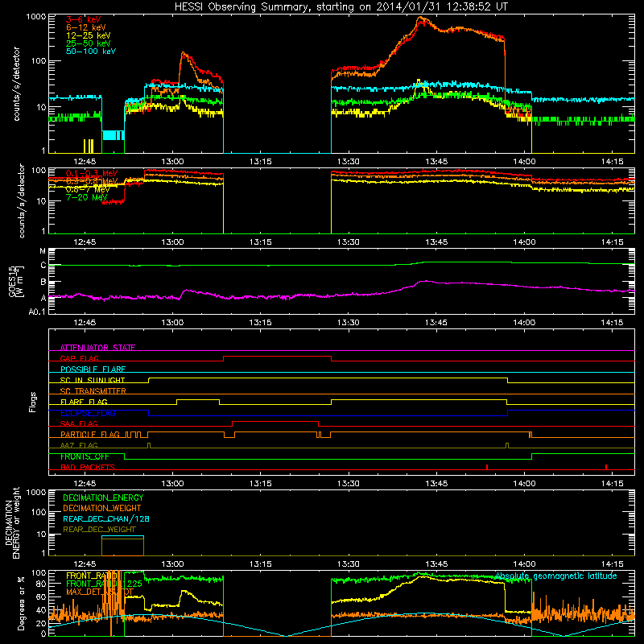The image size is (644, 644).
Task: Click the FRONTS_OFF flag label
Action: pyautogui.click(x=85, y=456)
